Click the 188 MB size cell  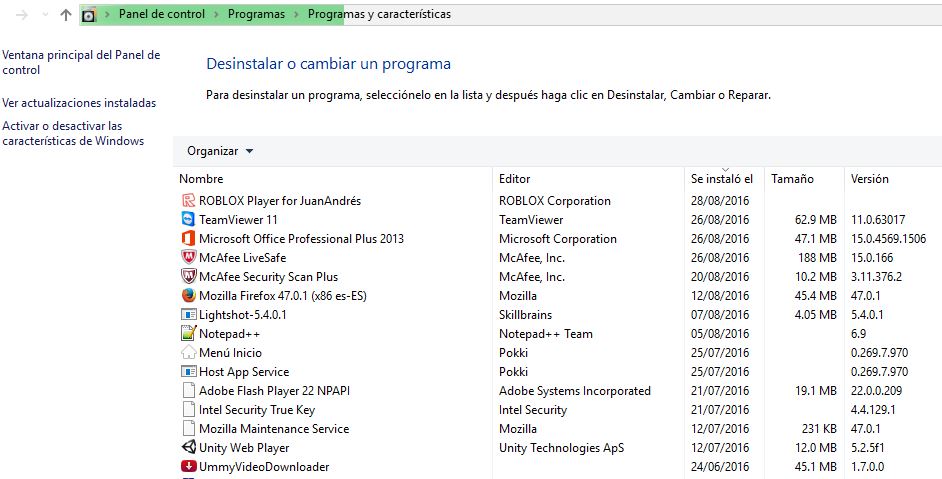pyautogui.click(x=818, y=258)
